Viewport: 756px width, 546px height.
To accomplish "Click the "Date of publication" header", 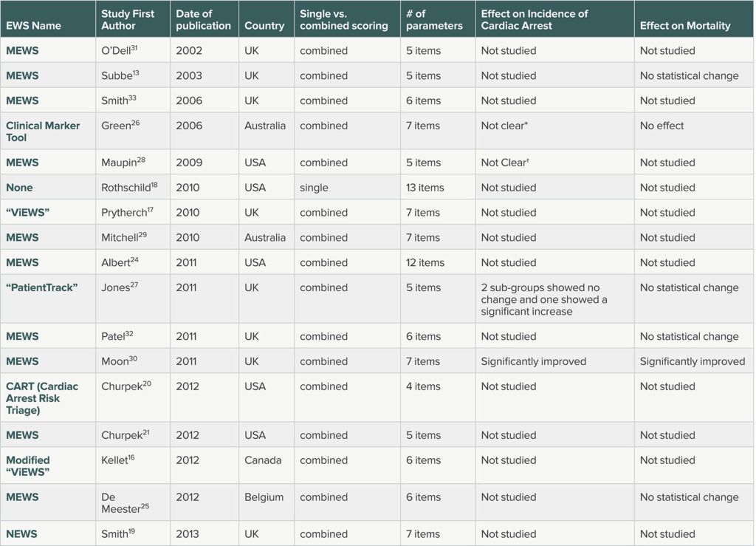I will (203, 20).
